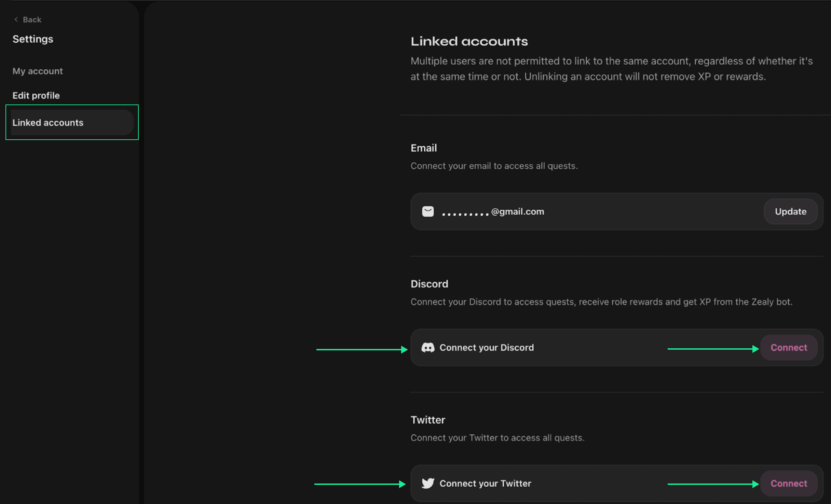The width and height of the screenshot is (831, 504).
Task: Click the email envelope icon
Action: click(427, 211)
